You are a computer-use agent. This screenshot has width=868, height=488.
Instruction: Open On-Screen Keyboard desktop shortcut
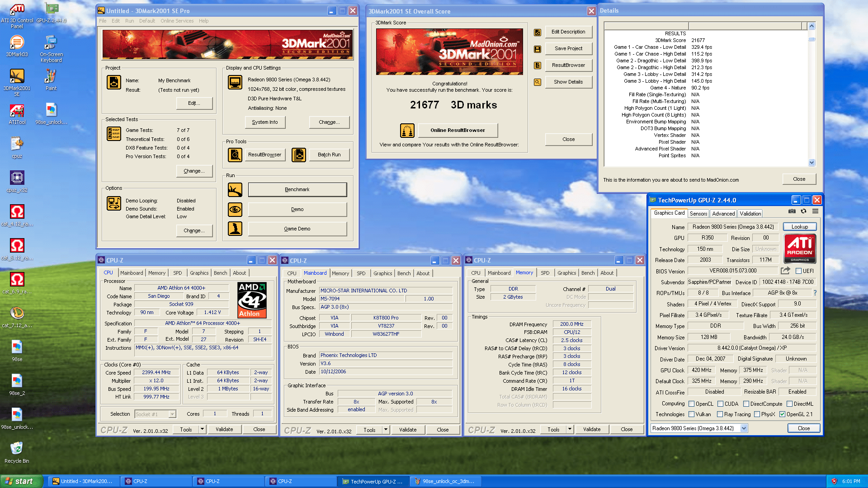[x=51, y=49]
